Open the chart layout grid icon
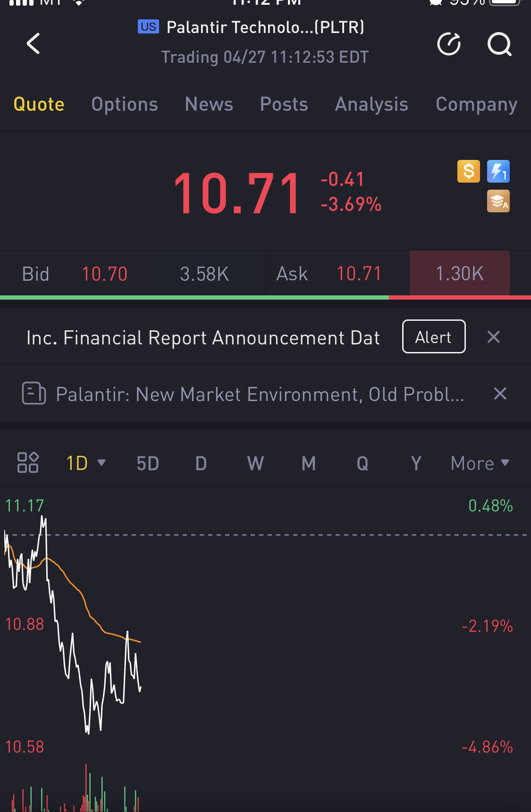This screenshot has height=812, width=531. 28,462
